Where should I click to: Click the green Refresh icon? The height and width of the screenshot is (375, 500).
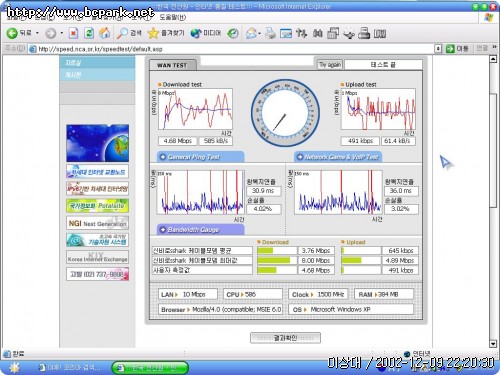(89, 33)
